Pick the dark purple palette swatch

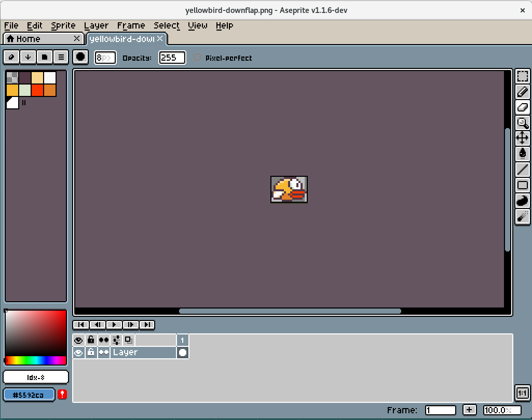coord(25,78)
